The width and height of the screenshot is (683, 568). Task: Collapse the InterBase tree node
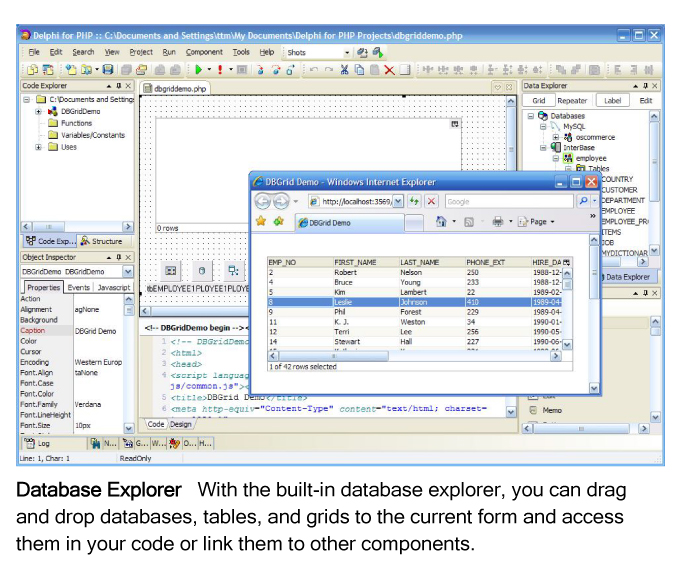[543, 148]
